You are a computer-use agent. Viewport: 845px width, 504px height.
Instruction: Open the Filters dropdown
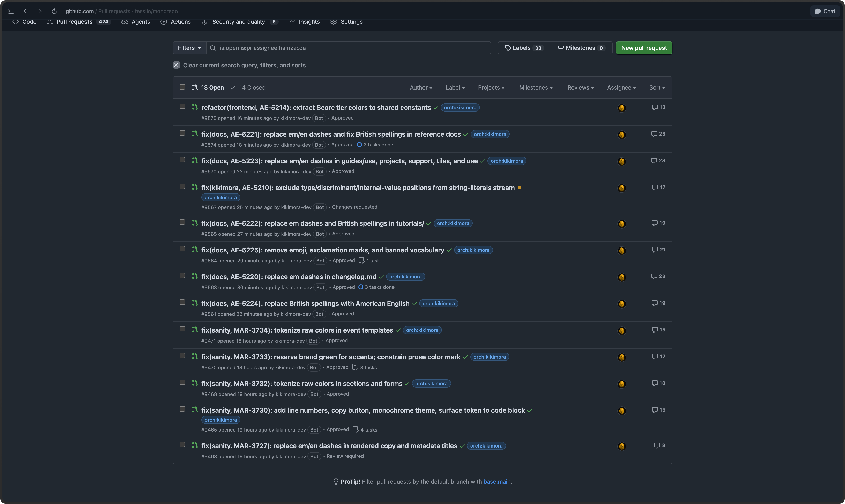[x=189, y=48]
